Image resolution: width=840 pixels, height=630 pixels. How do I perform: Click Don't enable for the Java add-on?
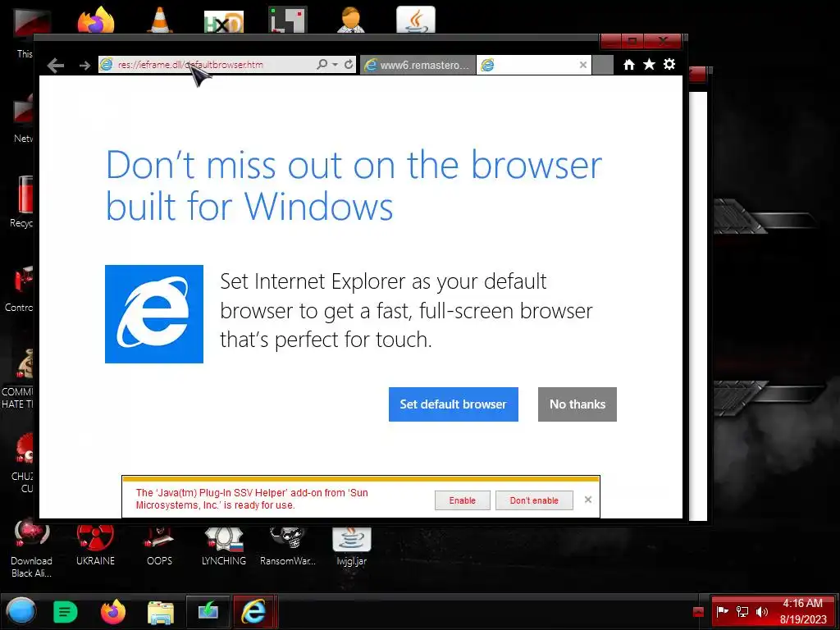click(x=534, y=500)
